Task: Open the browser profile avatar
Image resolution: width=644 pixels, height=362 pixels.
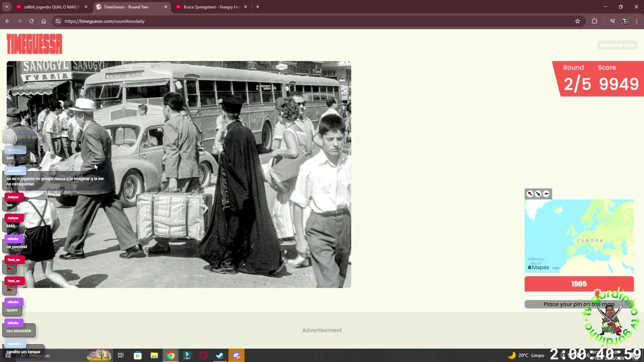Action: (624, 21)
